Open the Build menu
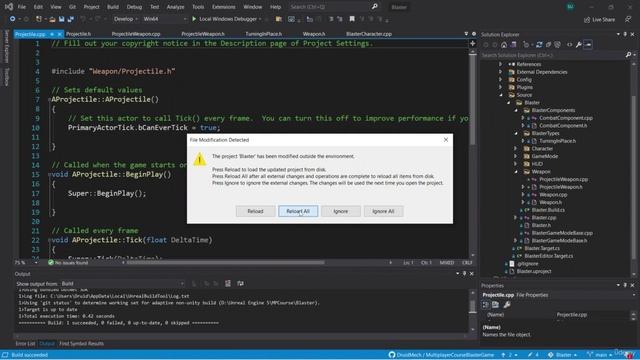This screenshot has height=360, width=640. pos(113,7)
